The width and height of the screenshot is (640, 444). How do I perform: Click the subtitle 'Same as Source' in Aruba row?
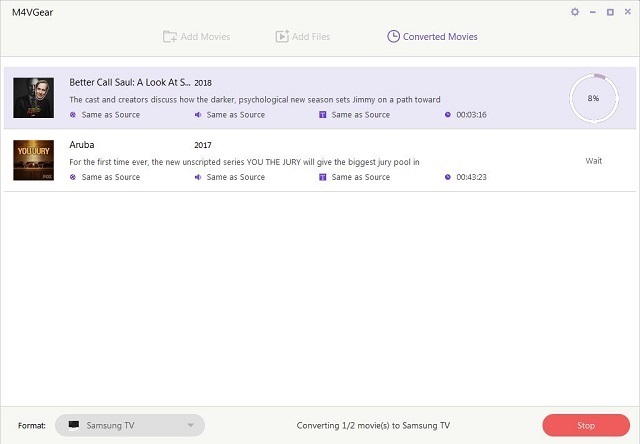click(360, 177)
